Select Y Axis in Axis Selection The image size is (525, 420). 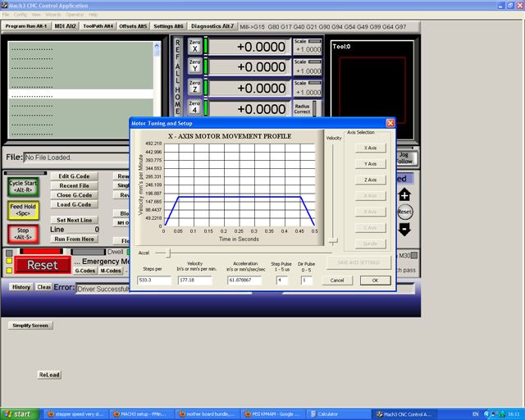tap(370, 164)
